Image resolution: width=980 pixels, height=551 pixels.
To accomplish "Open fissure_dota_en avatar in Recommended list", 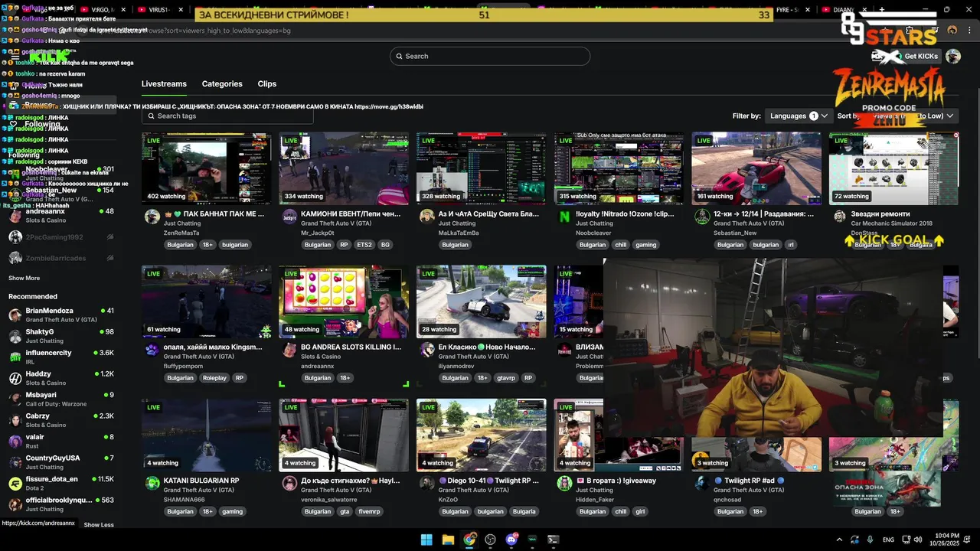I will 15,484.
